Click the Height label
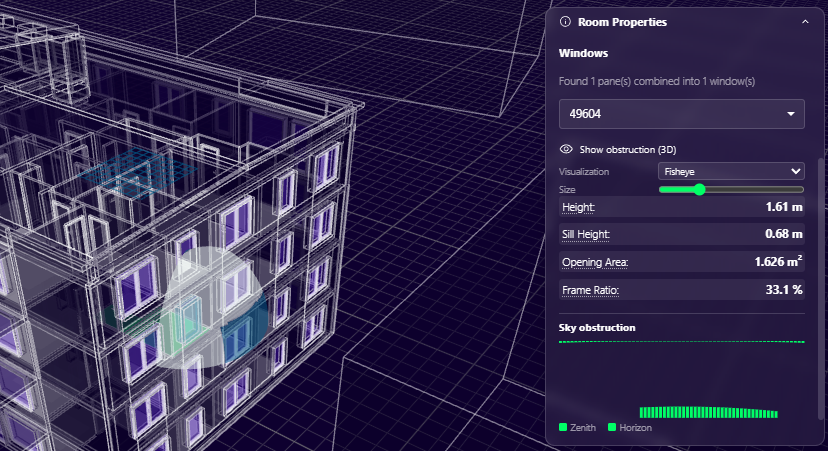Screen dimensions: 828x451 [x=578, y=207]
